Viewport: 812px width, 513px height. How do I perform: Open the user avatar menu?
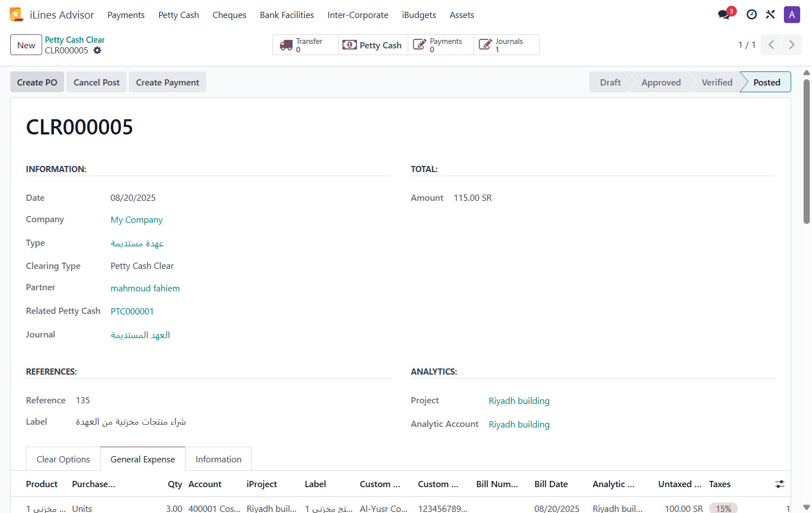(x=792, y=15)
